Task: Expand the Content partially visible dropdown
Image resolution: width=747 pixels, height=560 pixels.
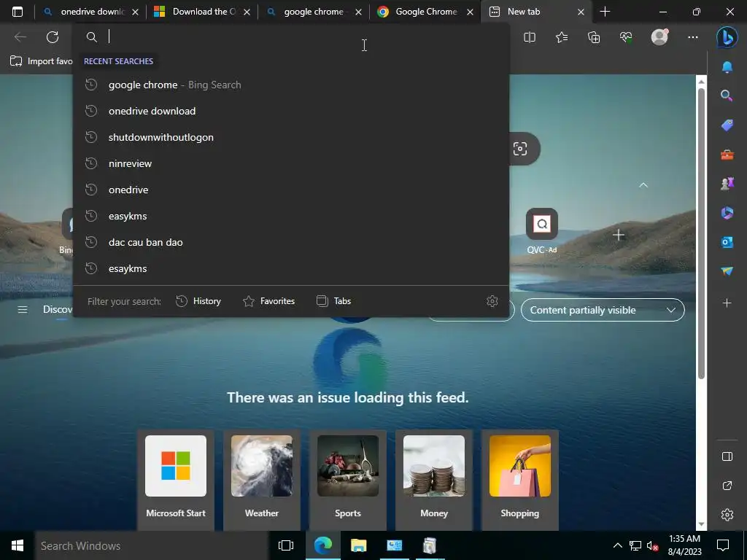Action: click(x=603, y=310)
